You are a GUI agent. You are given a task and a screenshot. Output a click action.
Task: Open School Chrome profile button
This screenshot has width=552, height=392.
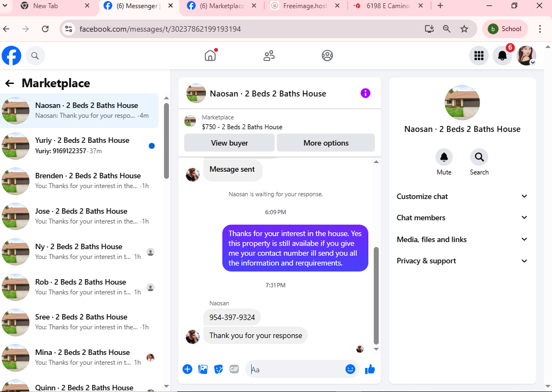(505, 29)
